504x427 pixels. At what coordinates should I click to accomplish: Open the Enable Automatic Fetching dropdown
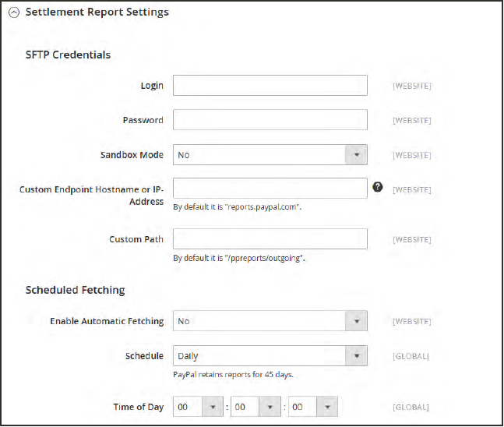pos(270,321)
